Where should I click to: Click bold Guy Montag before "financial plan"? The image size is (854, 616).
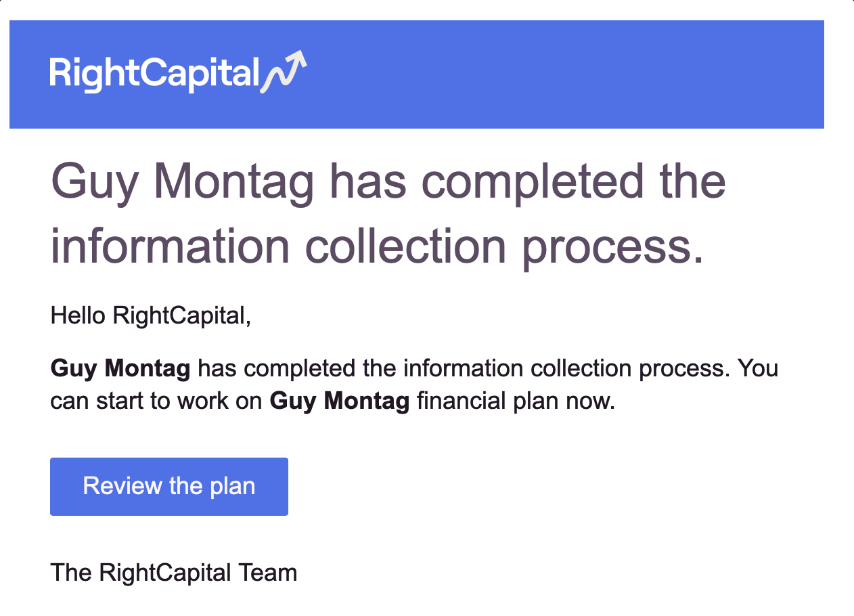coord(340,401)
